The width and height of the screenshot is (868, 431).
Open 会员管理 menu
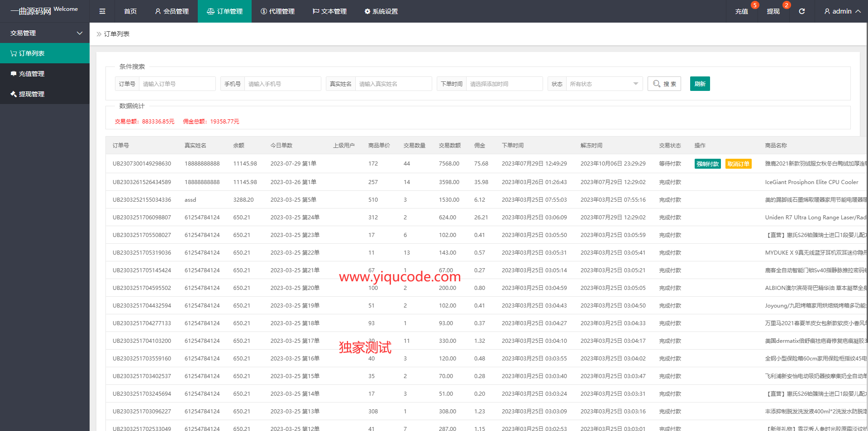(x=172, y=11)
